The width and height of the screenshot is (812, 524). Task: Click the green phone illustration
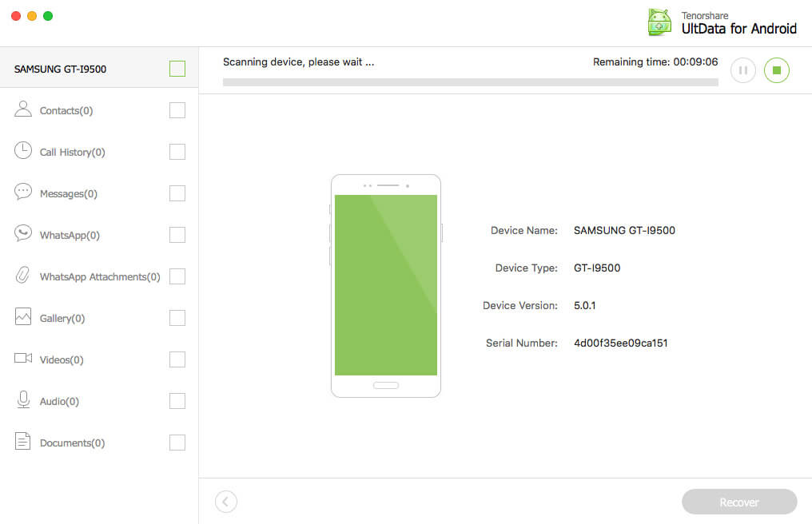[x=386, y=286]
